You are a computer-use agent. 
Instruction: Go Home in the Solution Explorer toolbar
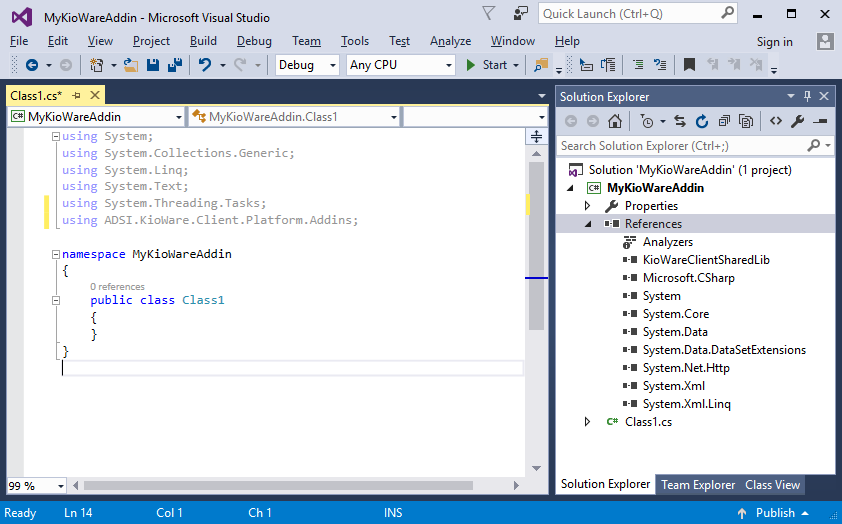615,121
